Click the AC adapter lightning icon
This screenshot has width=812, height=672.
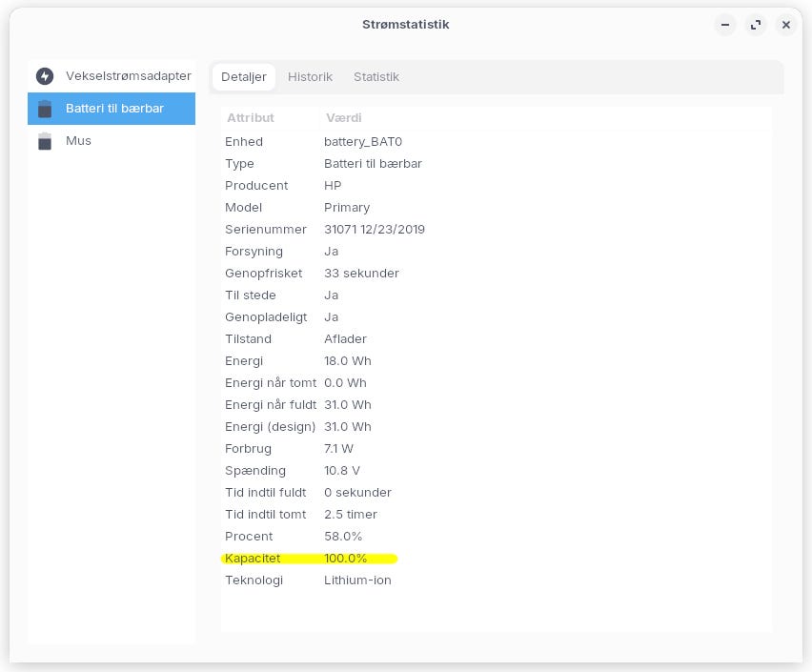(x=45, y=76)
